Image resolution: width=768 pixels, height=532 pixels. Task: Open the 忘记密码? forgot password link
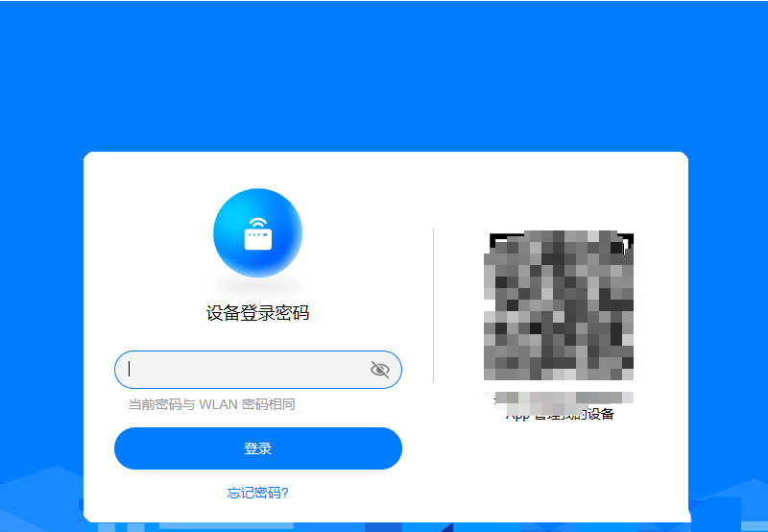tap(258, 493)
